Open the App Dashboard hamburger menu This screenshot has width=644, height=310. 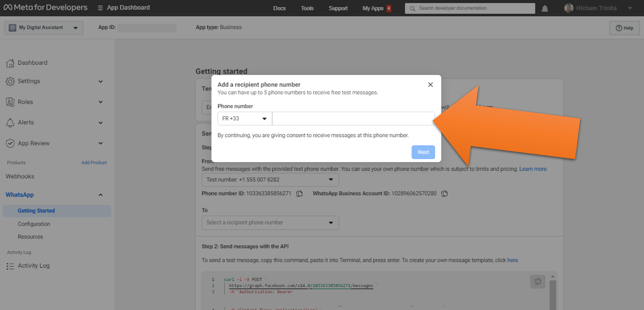click(100, 8)
